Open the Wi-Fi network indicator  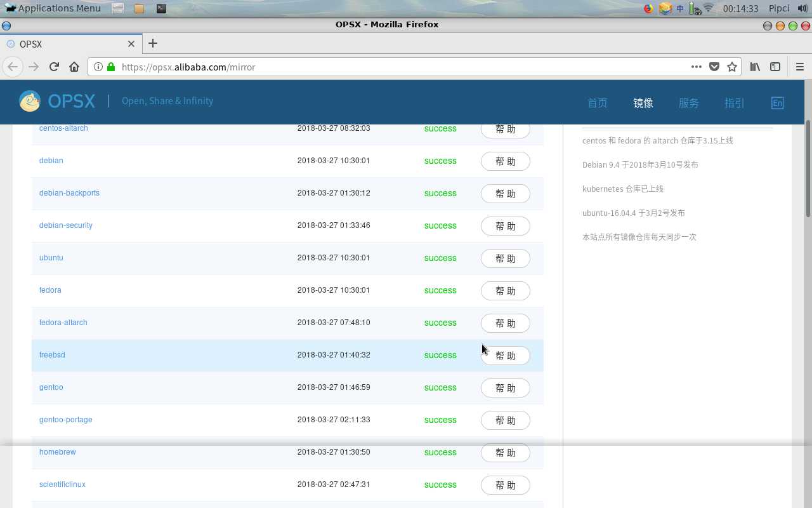709,8
